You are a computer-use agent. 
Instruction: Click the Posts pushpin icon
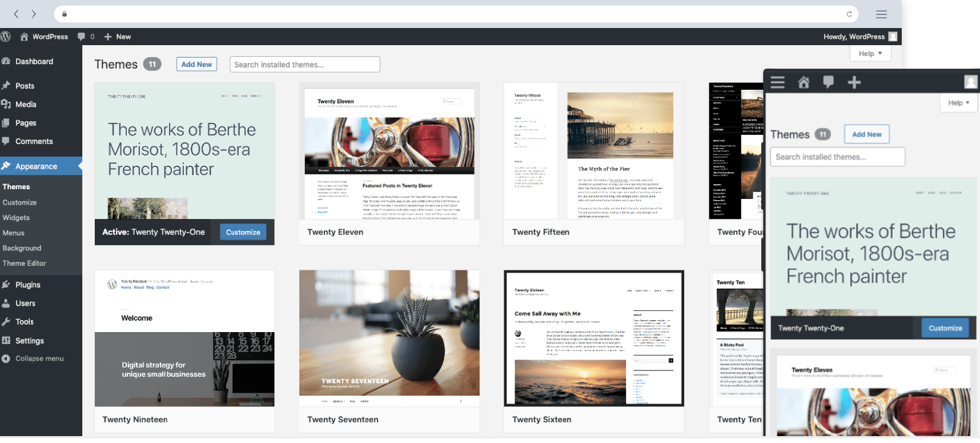6,86
